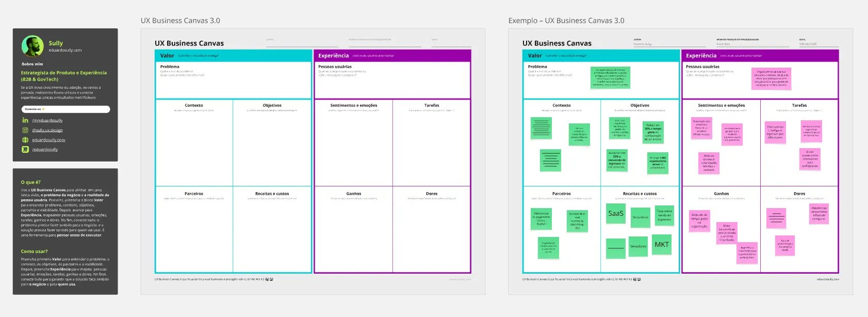
Task: Select the 'Exemplo – UX Business Canvas 3.0' frame title
Action: (566, 21)
